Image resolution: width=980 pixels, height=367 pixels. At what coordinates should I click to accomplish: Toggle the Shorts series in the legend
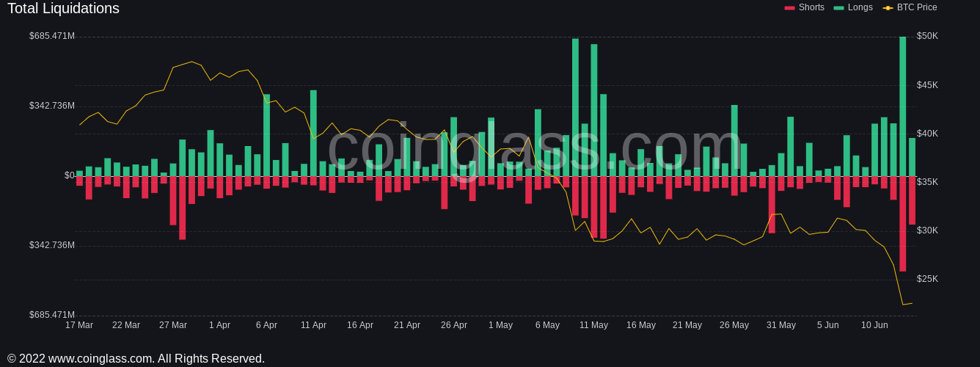coord(811,7)
